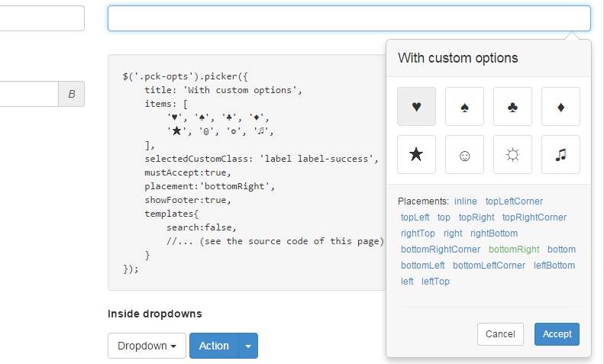Click the blue Action button
The image size is (604, 364).
coord(214,346)
